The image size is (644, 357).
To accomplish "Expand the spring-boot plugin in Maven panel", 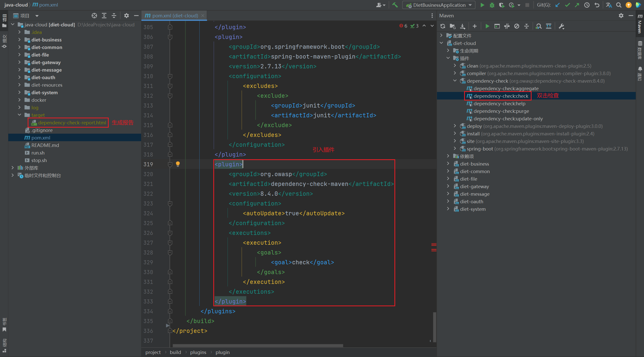I will [x=455, y=149].
